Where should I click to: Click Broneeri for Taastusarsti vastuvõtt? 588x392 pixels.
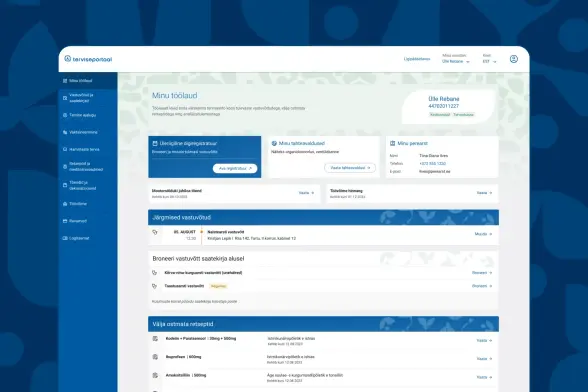click(482, 286)
